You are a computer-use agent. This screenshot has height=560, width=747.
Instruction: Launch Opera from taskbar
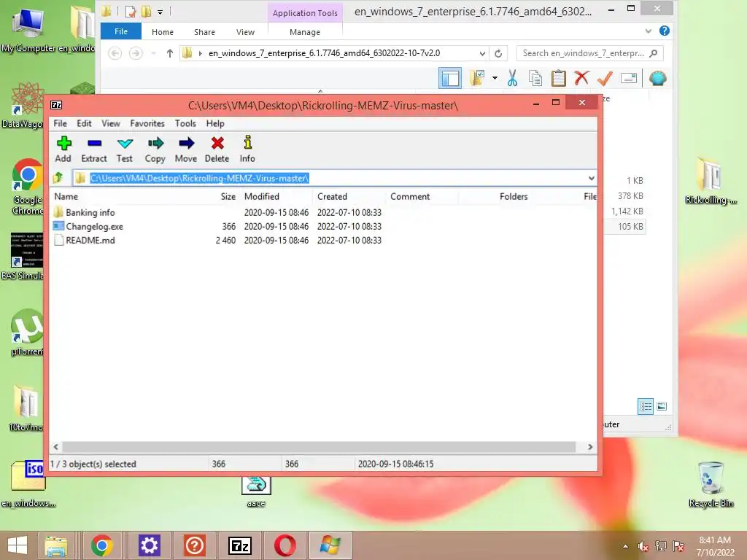click(285, 545)
